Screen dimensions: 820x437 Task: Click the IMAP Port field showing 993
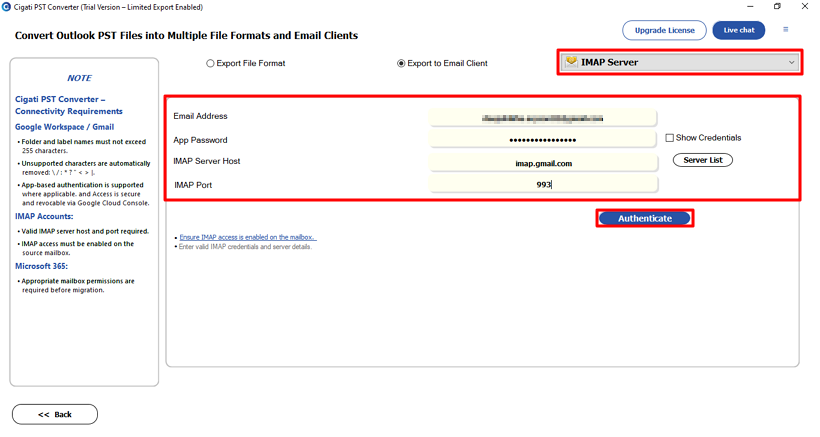543,185
